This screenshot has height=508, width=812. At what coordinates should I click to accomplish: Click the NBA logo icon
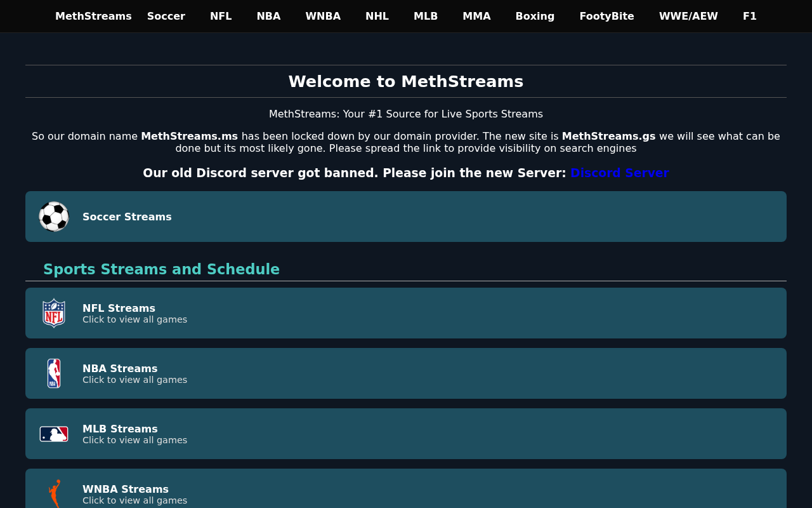54,373
